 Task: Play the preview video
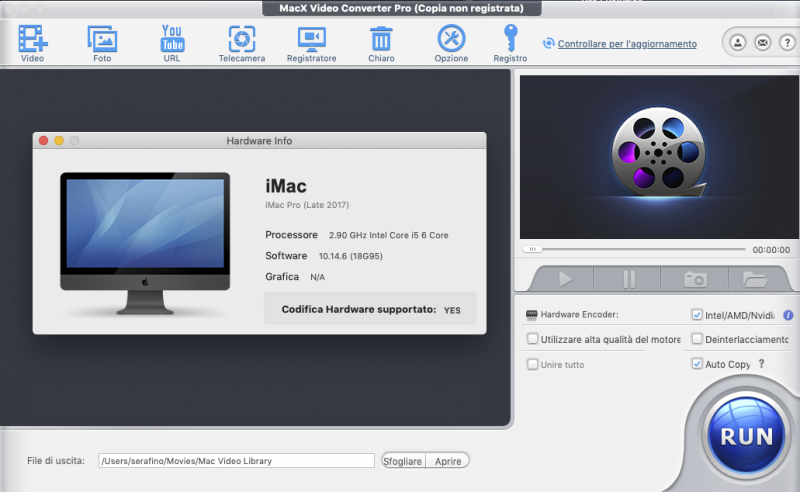coord(564,279)
